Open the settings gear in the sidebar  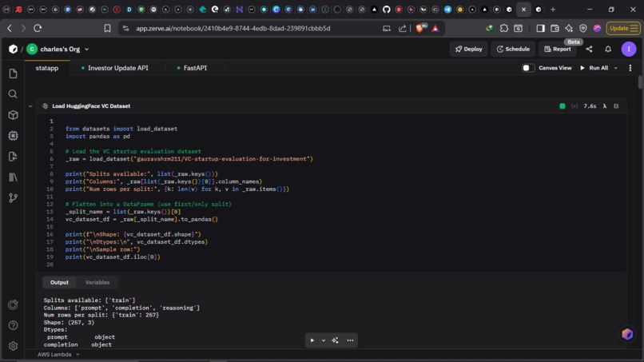click(x=13, y=346)
